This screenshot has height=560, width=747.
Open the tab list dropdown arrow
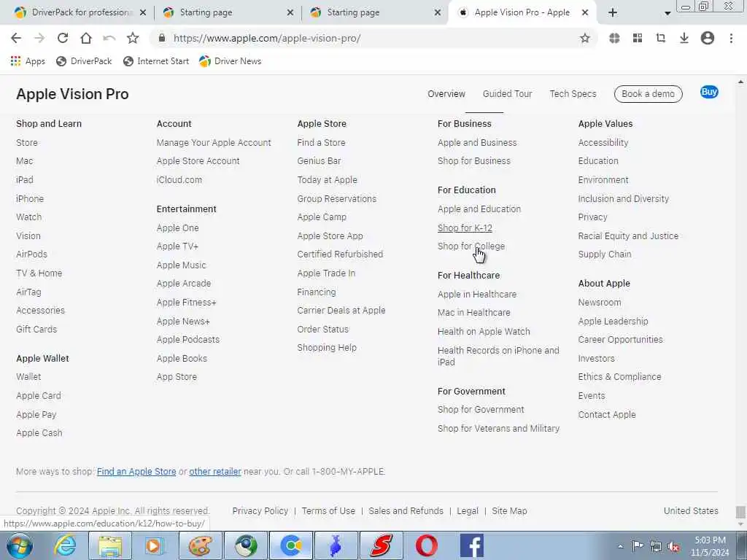[667, 13]
